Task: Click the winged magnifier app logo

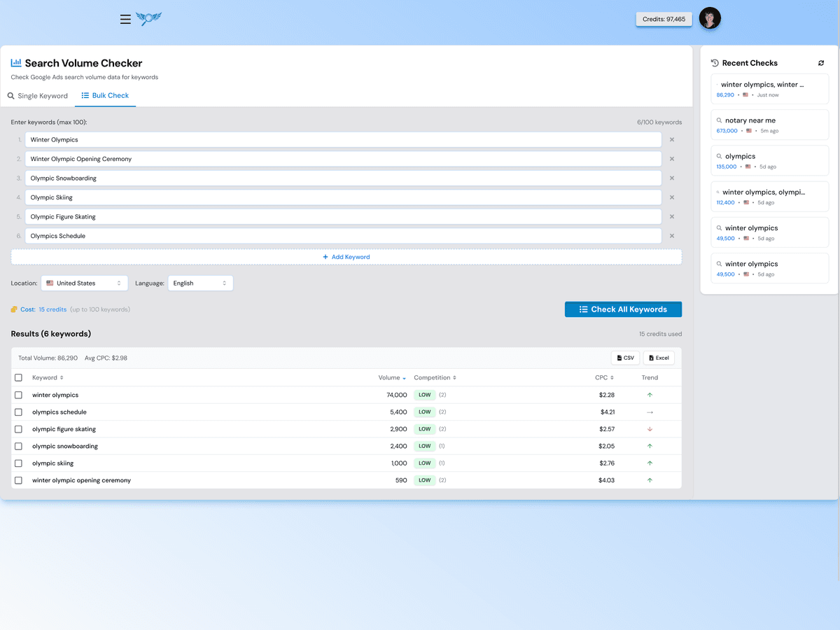Action: coord(148,19)
